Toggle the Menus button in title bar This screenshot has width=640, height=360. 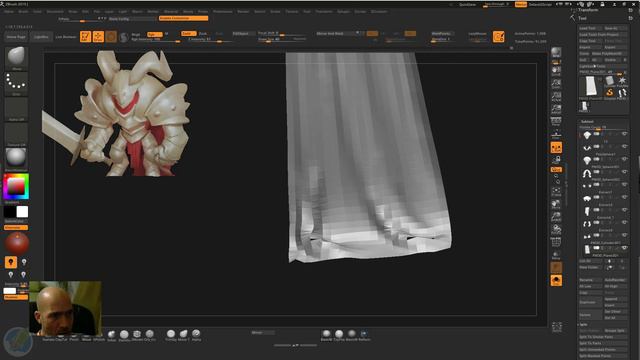click(520, 4)
